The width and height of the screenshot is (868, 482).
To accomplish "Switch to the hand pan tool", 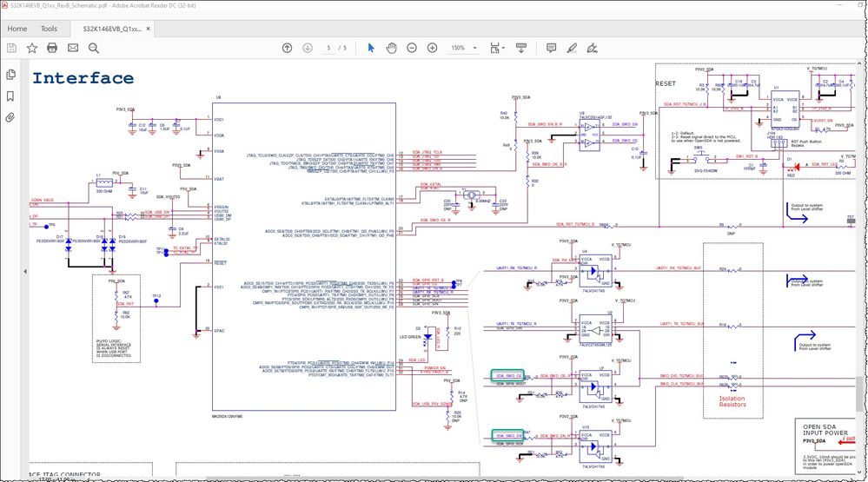I will 391,48.
